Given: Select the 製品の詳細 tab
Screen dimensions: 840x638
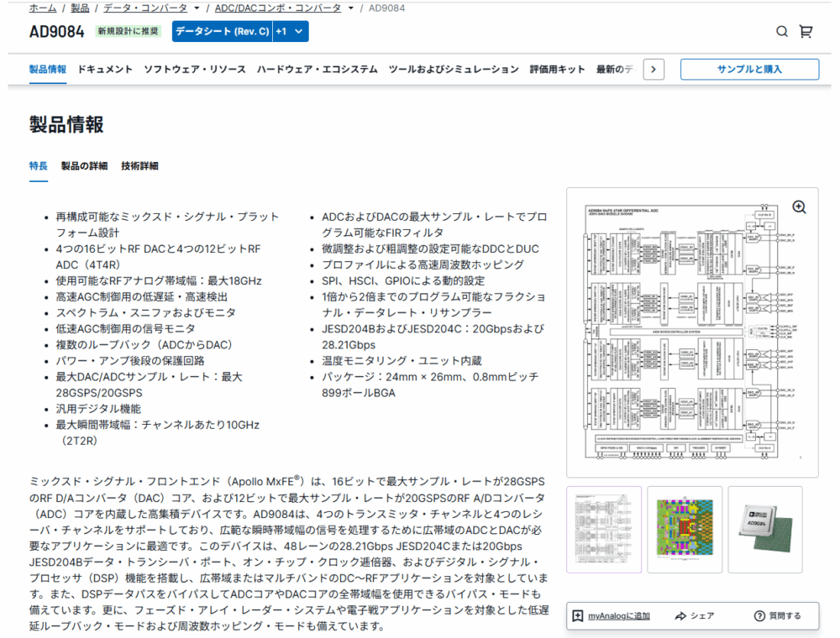Looking at the screenshot, I should pyautogui.click(x=84, y=166).
